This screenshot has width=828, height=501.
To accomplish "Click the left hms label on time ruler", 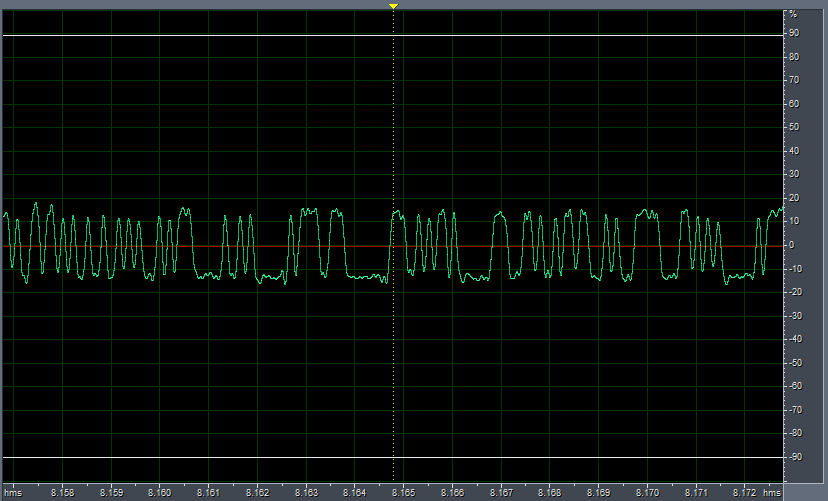I will pyautogui.click(x=13, y=493).
